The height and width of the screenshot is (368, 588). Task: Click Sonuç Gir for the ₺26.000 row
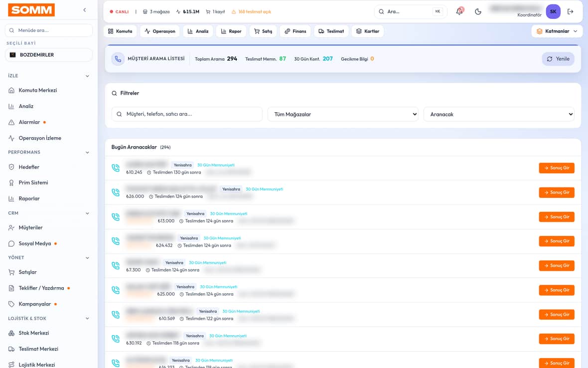click(557, 192)
